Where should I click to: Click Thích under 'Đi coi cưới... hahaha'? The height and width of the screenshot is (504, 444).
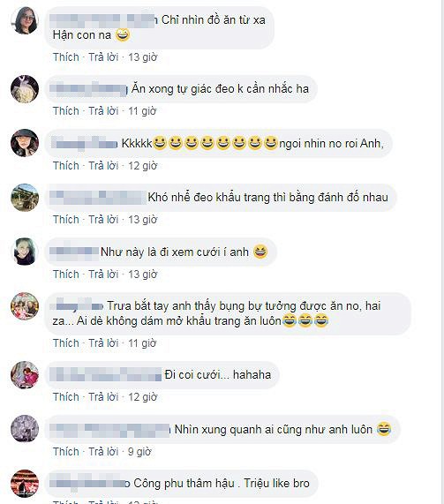click(x=66, y=397)
